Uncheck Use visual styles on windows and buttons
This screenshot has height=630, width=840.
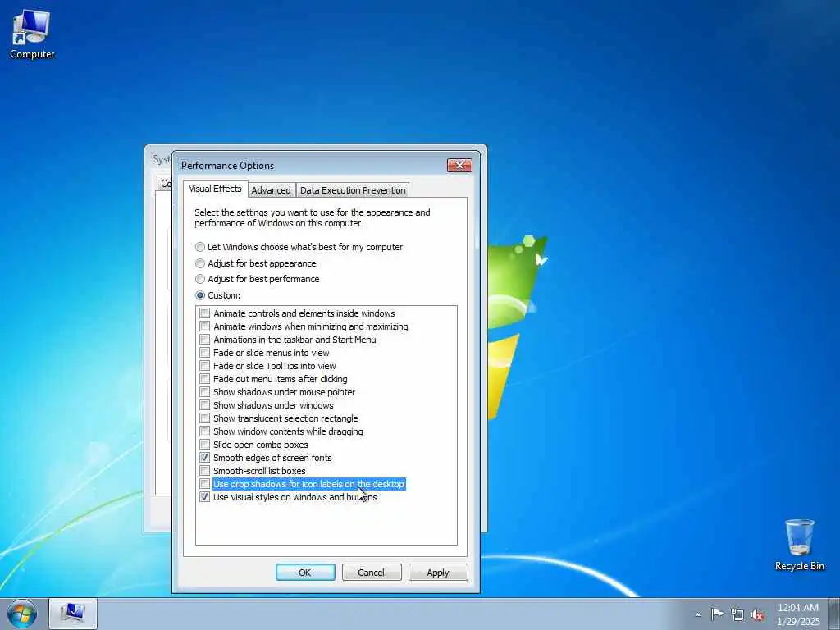click(204, 497)
